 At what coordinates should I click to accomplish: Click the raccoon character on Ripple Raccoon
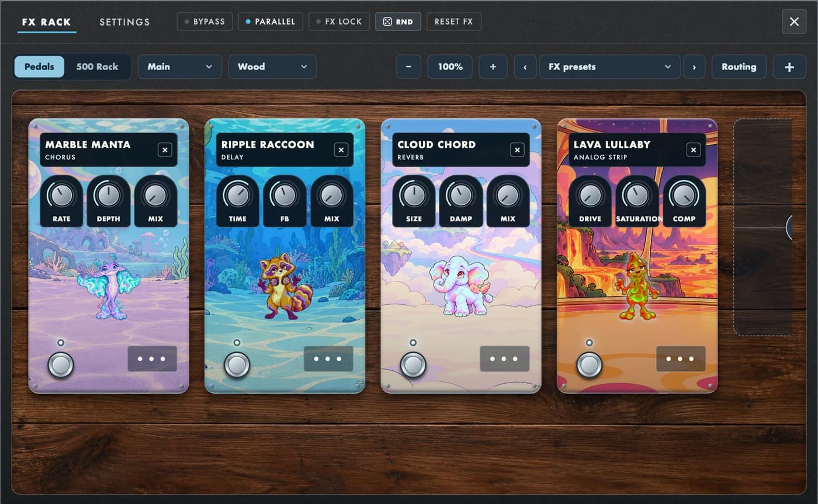tap(285, 287)
